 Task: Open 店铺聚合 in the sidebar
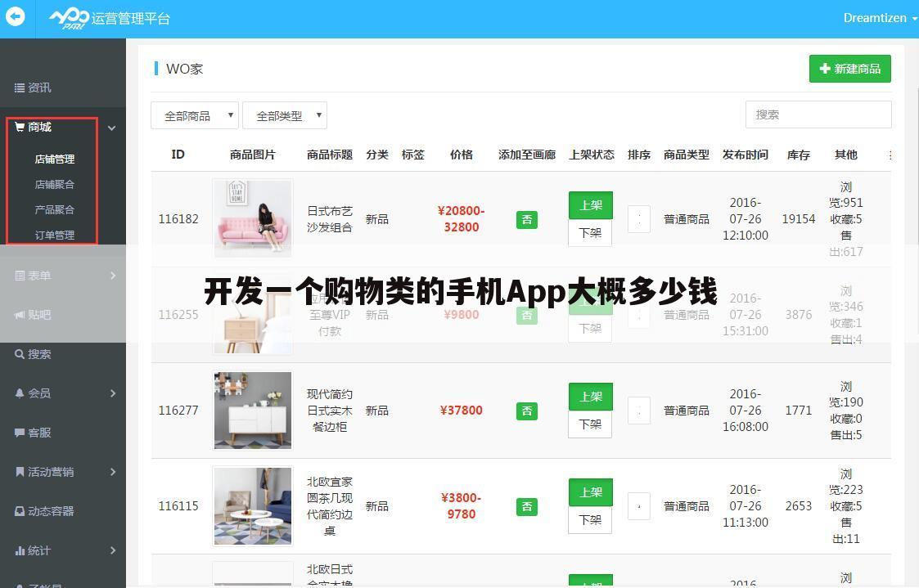(55, 184)
